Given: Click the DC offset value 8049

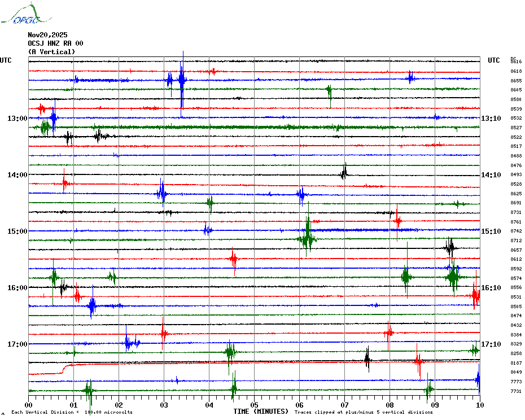Looking at the screenshot, I should click(x=516, y=372).
